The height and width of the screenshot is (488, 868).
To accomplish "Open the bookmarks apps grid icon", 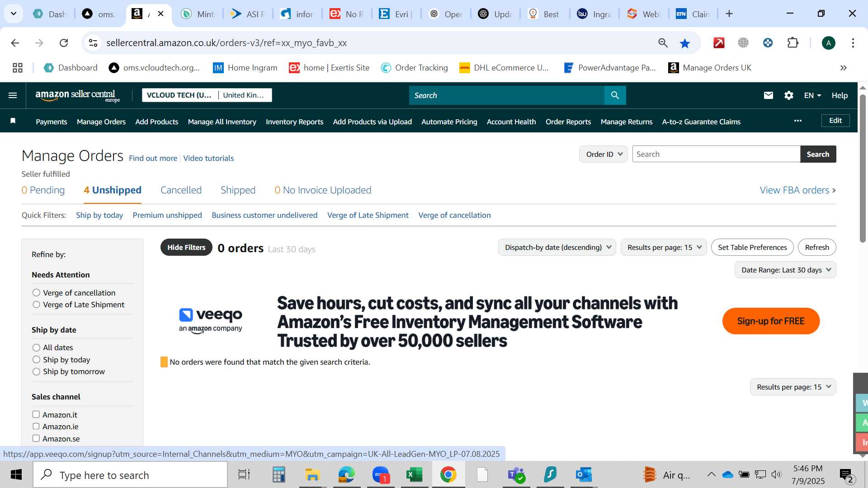I will [x=18, y=68].
